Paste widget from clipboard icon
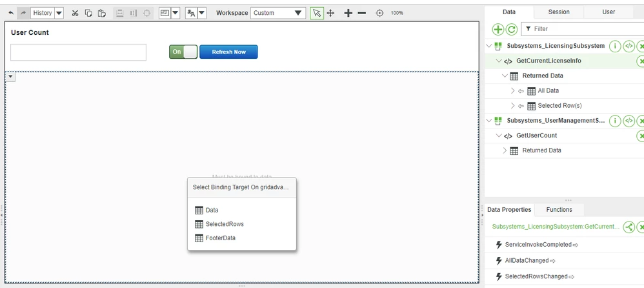This screenshot has width=644, height=288. pyautogui.click(x=102, y=13)
